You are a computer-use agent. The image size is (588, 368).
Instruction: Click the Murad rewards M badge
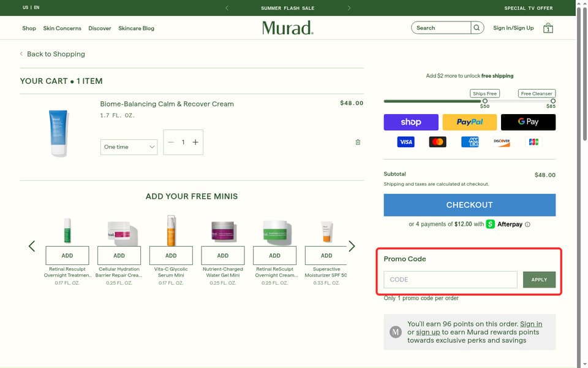coord(396,332)
